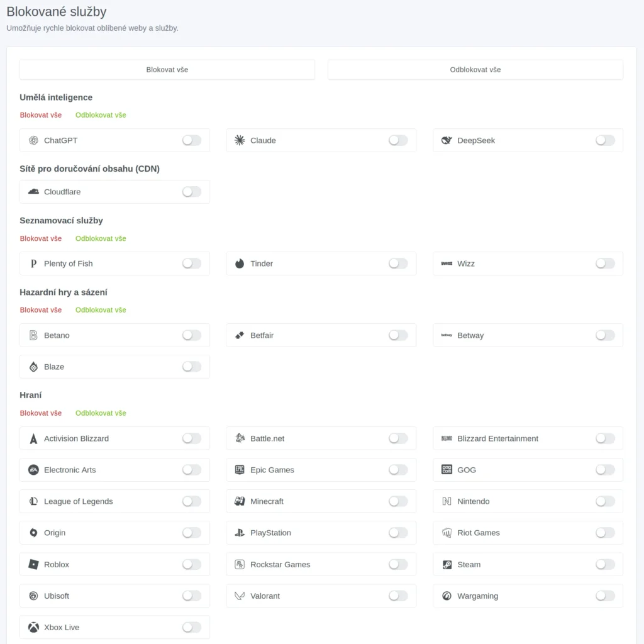Click the Claude starburst icon
This screenshot has width=644, height=644.
point(240,140)
